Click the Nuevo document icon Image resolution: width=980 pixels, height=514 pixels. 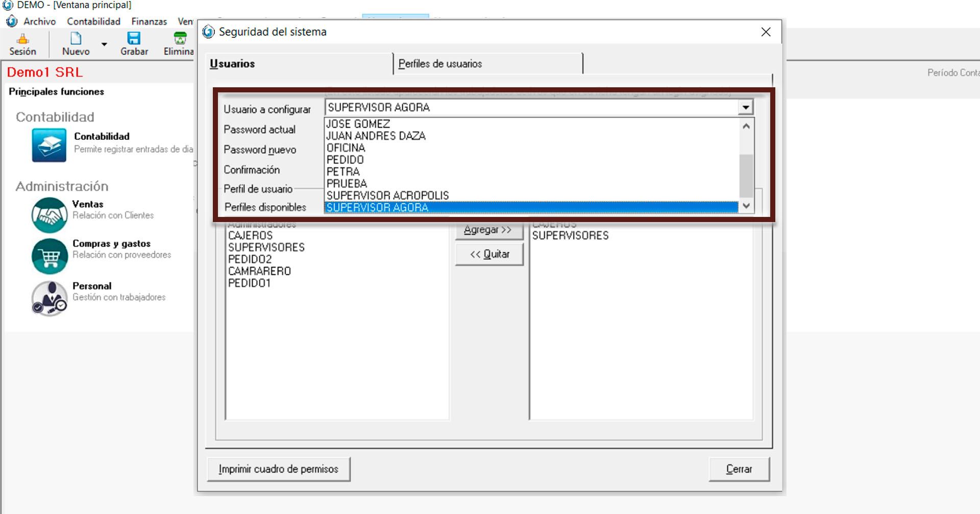pos(76,39)
